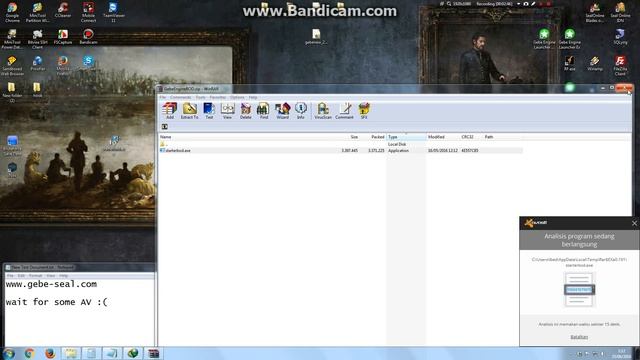640x360 pixels.
Task: Show archive Info in WinRAR
Action: click(301, 111)
